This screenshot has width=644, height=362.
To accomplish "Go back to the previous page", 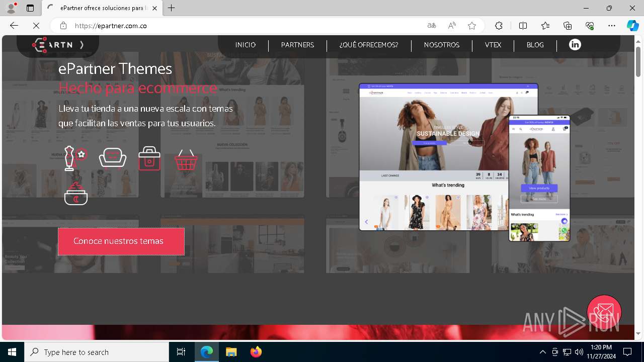I will pyautogui.click(x=14, y=26).
